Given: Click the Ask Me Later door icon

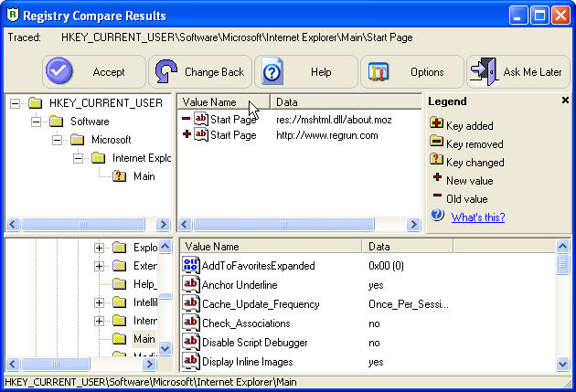Looking at the screenshot, I should [483, 72].
